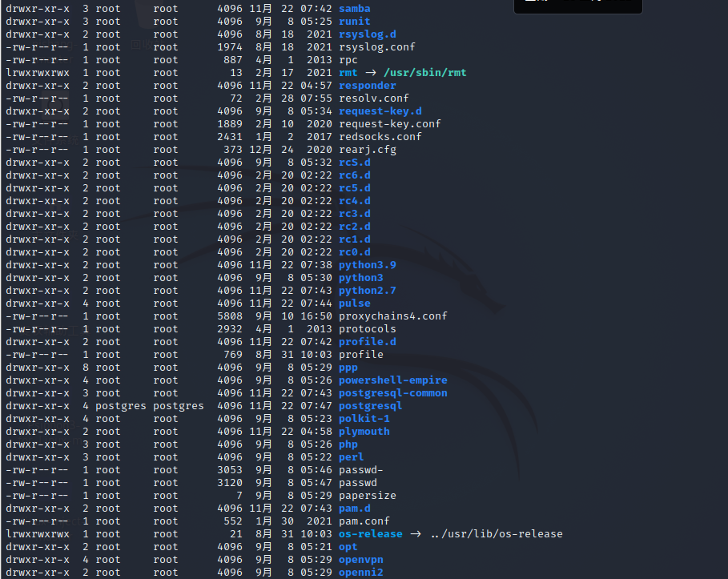Select the resolv.conf file name
Image resolution: width=728 pixels, height=579 pixels.
[374, 99]
